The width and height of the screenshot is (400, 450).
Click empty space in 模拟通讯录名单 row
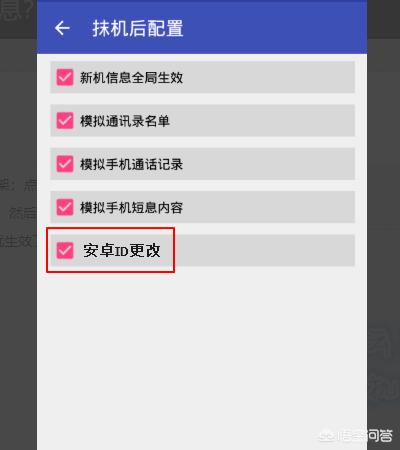[263, 121]
